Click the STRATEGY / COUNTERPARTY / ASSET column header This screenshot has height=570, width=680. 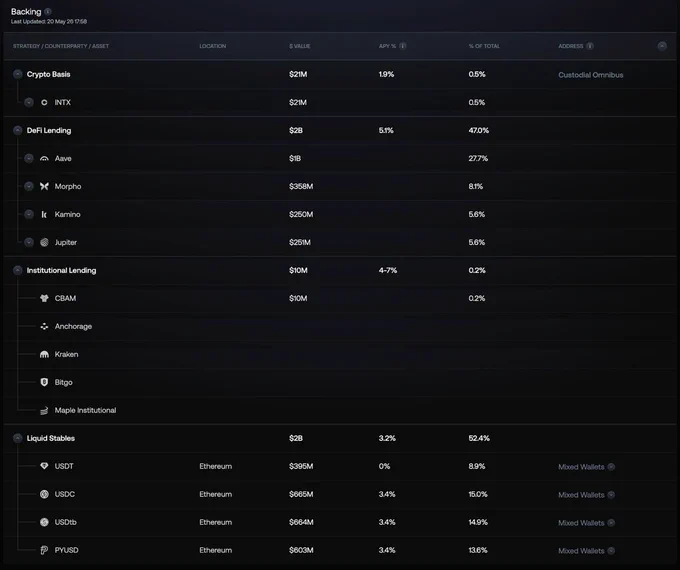(x=61, y=46)
